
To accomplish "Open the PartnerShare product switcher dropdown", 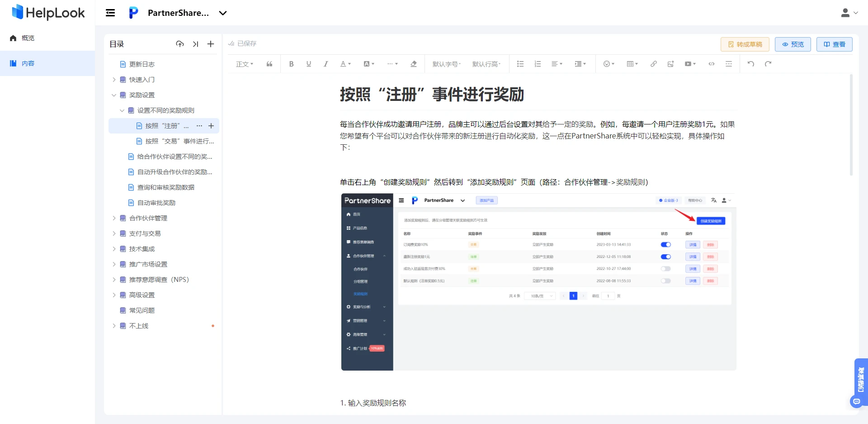I will pos(223,13).
